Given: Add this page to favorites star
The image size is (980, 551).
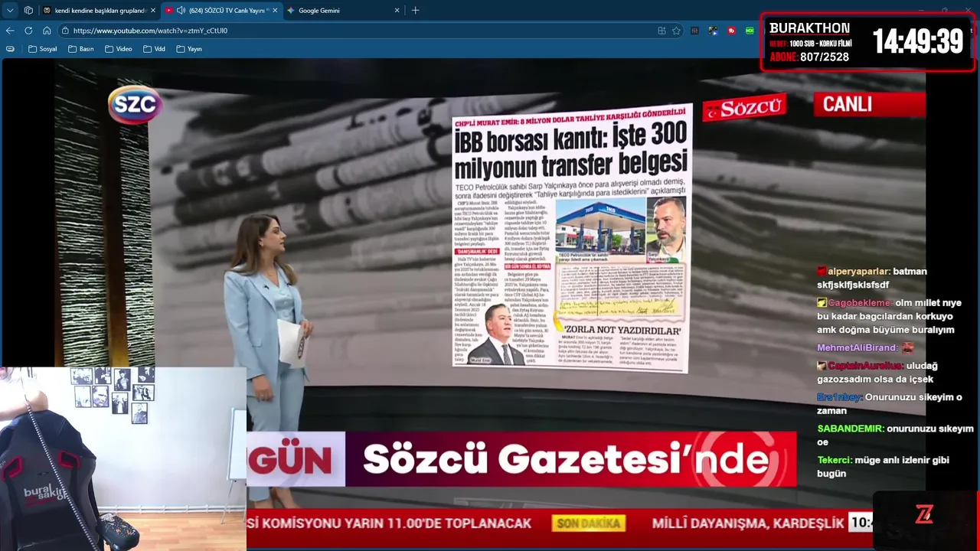Looking at the screenshot, I should point(676,31).
